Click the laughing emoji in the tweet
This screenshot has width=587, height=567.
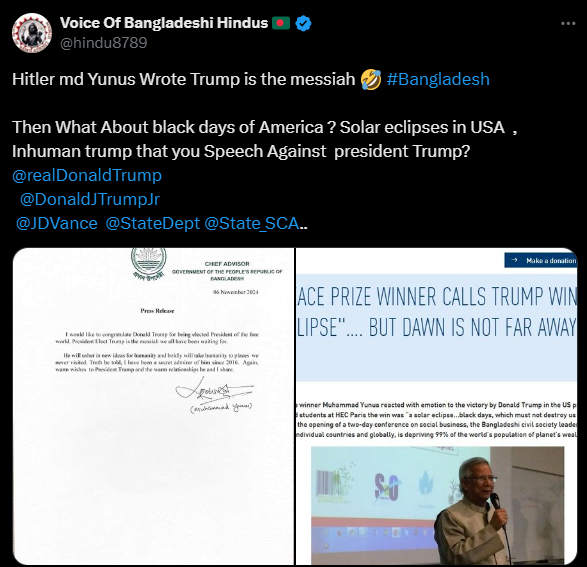coord(371,79)
